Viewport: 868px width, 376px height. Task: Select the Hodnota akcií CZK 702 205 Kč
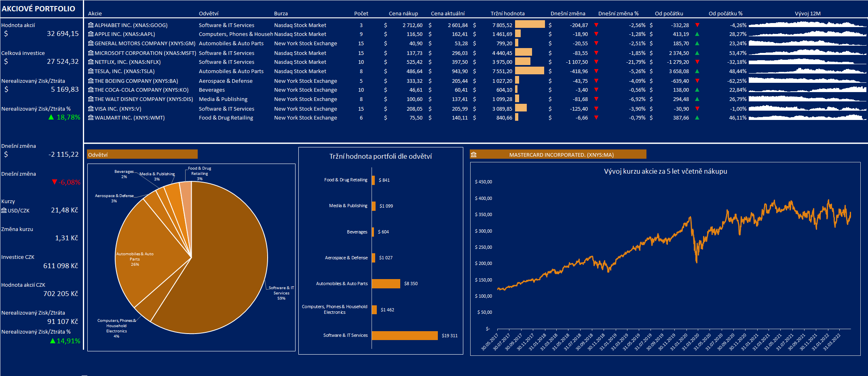click(61, 294)
